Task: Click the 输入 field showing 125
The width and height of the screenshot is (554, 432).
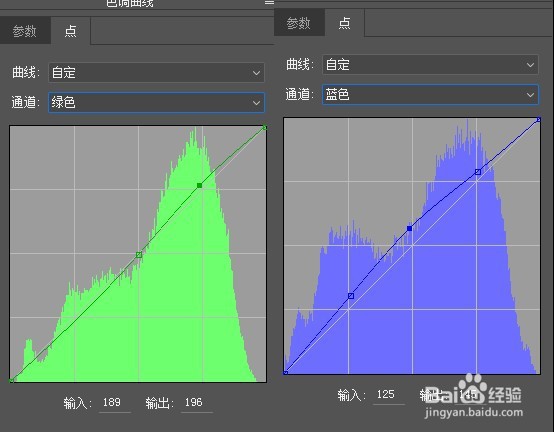Action: click(389, 395)
